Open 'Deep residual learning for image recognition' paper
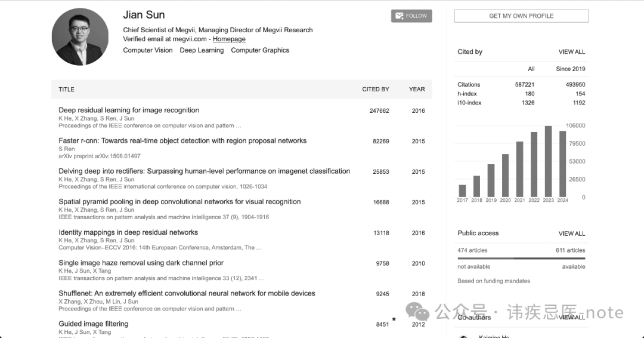 [x=129, y=110]
